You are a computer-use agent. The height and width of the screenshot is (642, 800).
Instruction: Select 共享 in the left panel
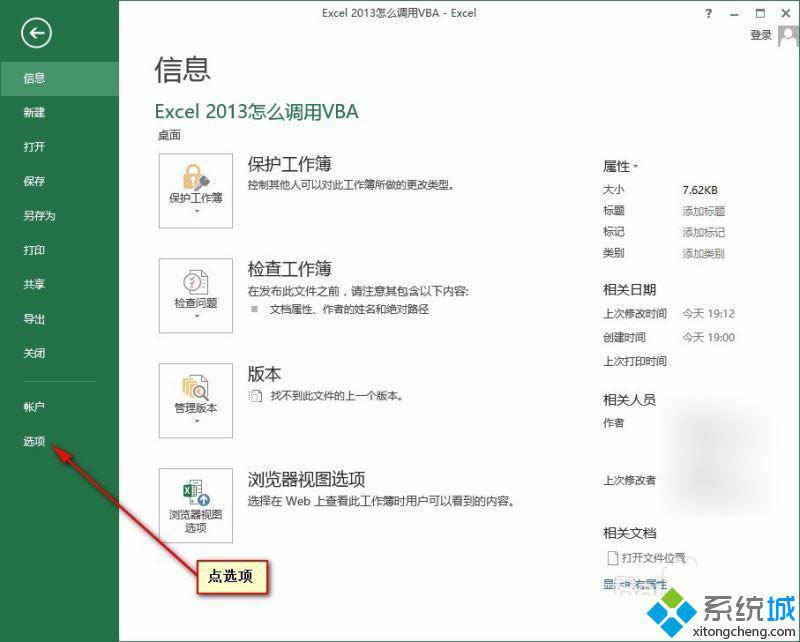point(33,284)
